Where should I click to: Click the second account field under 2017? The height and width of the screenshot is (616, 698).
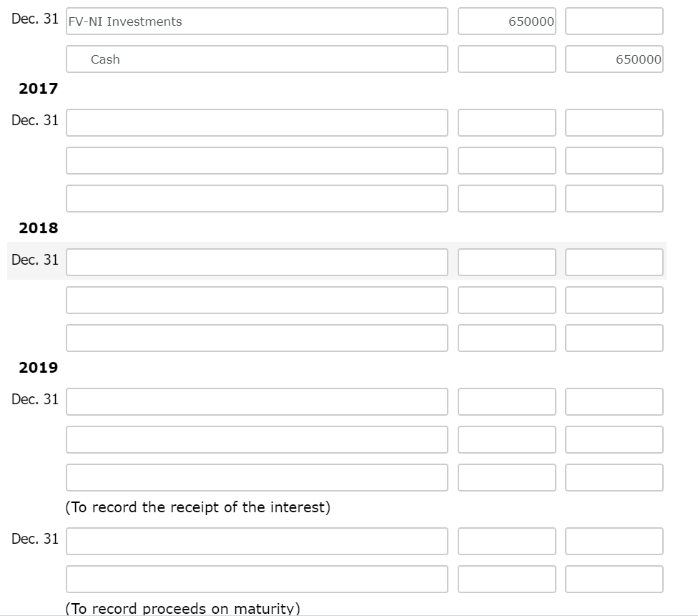pos(256,160)
